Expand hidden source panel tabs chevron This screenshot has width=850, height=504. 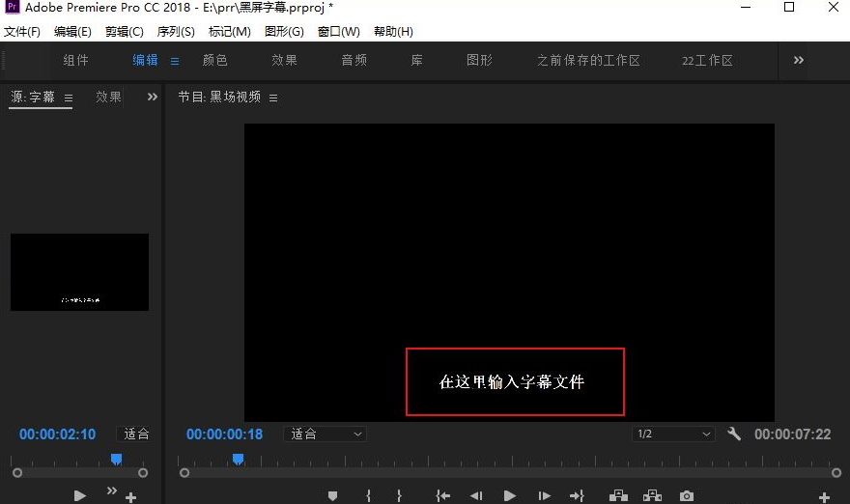[153, 97]
